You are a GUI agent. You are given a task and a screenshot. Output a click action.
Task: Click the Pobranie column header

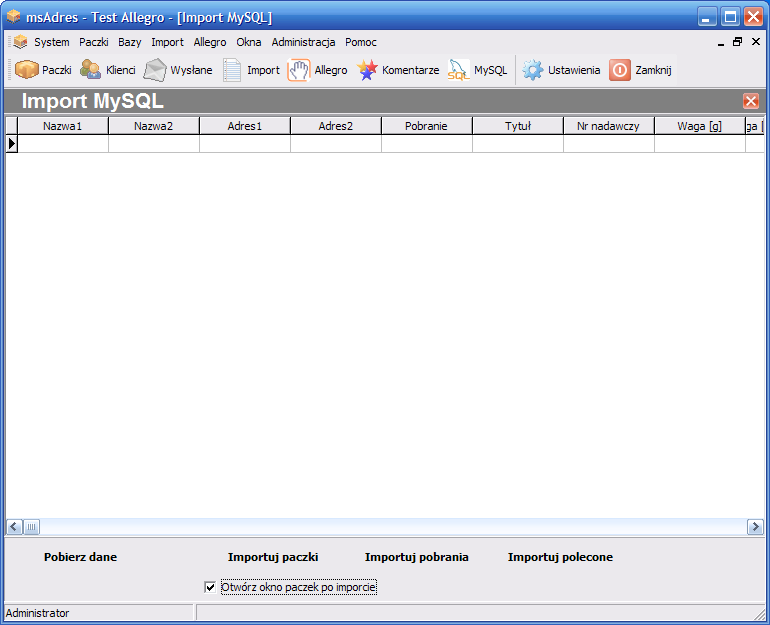426,126
